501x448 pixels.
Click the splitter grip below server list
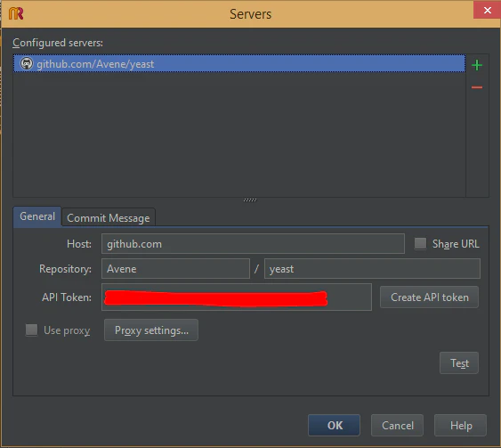tap(250, 200)
